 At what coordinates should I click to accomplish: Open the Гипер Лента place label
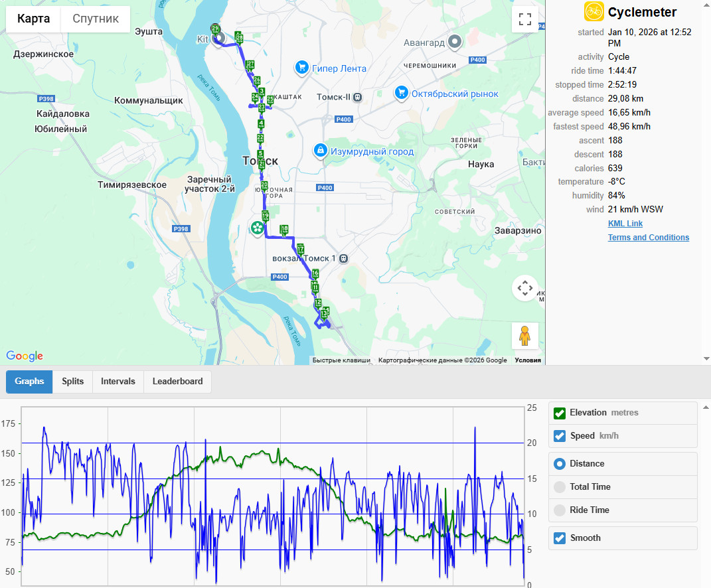click(339, 68)
